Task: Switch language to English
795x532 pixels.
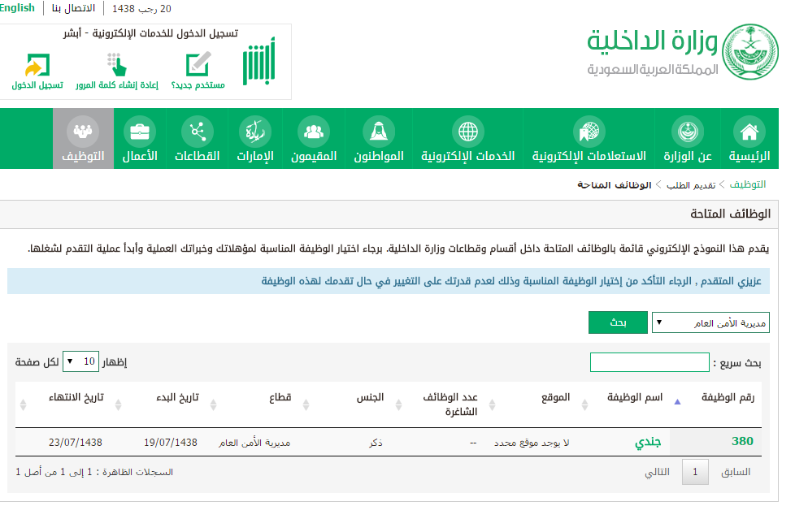Action: [17, 8]
